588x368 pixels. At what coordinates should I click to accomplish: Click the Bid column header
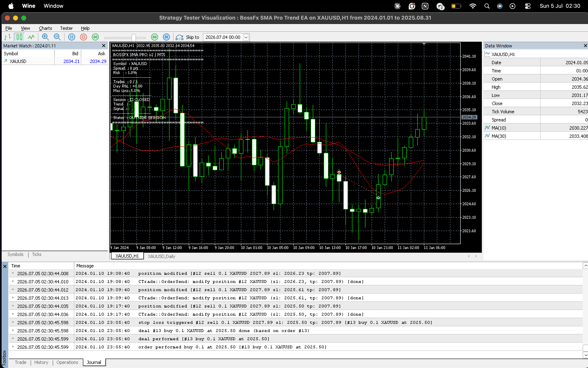68,54
